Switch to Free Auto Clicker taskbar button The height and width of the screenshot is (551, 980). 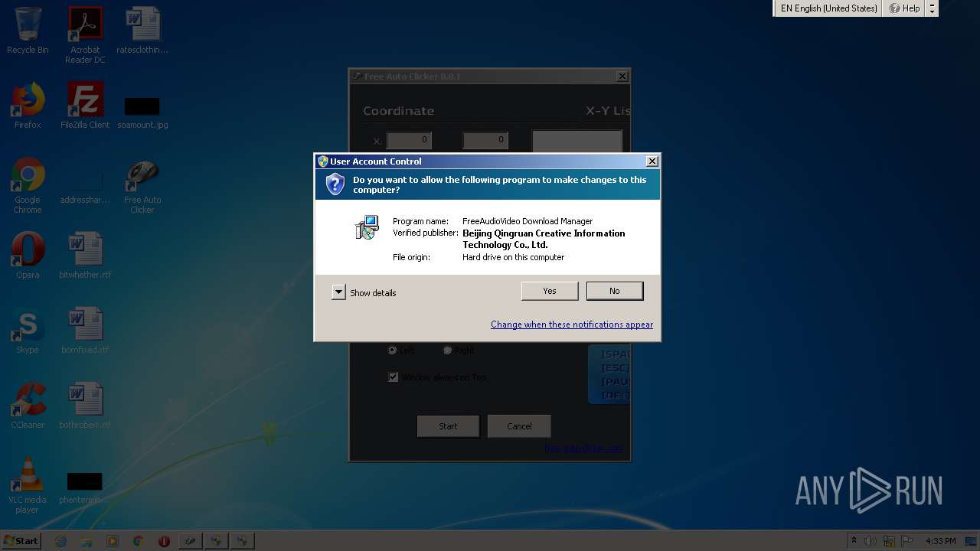[190, 541]
